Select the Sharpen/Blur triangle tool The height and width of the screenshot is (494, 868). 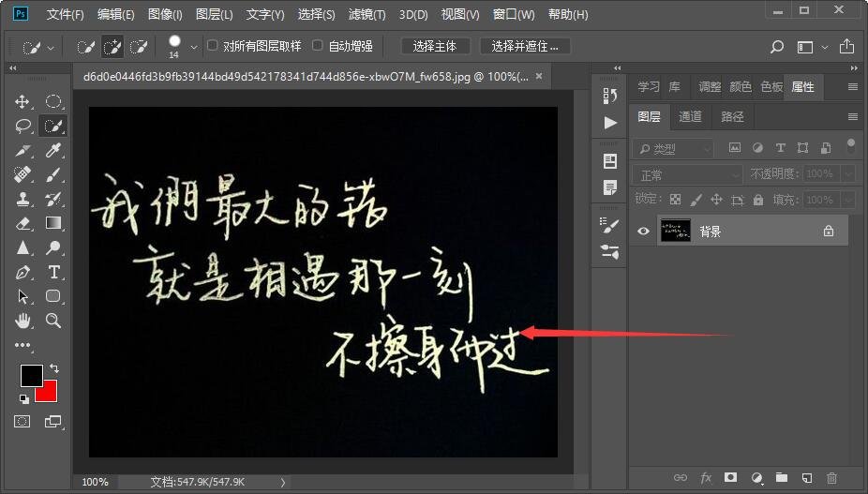click(22, 247)
